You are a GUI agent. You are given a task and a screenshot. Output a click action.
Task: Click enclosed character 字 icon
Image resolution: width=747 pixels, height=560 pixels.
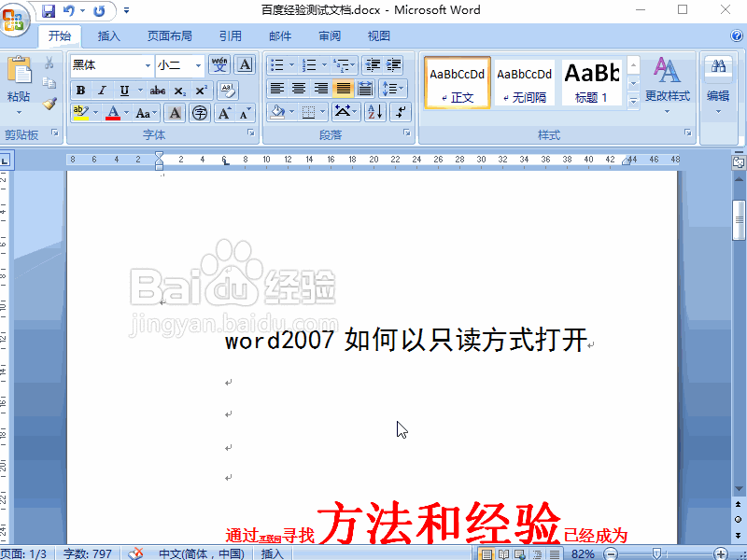click(200, 113)
